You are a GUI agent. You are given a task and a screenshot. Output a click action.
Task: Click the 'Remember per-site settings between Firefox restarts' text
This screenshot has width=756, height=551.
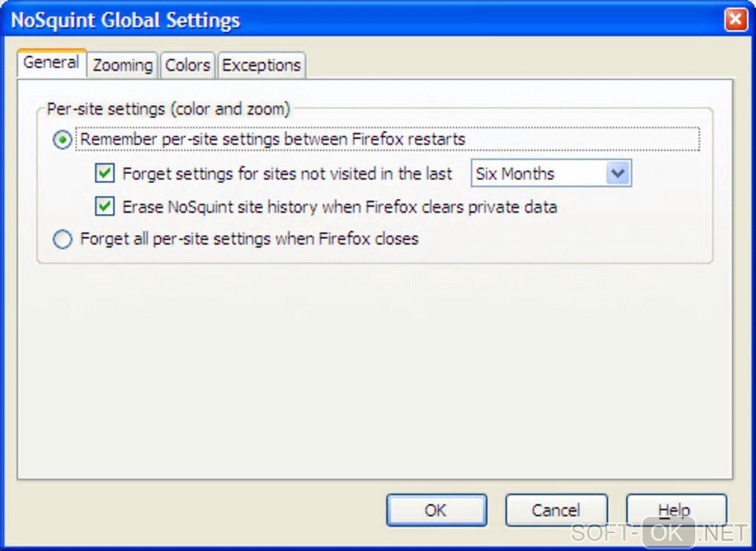pos(273,139)
